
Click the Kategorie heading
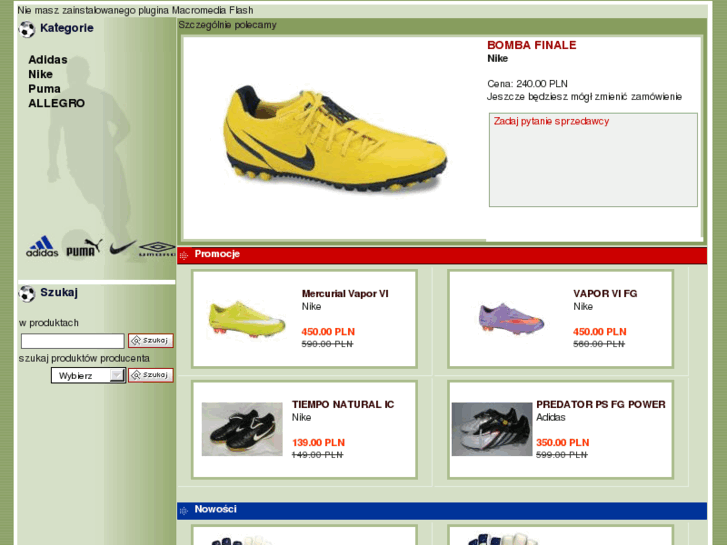[67, 28]
